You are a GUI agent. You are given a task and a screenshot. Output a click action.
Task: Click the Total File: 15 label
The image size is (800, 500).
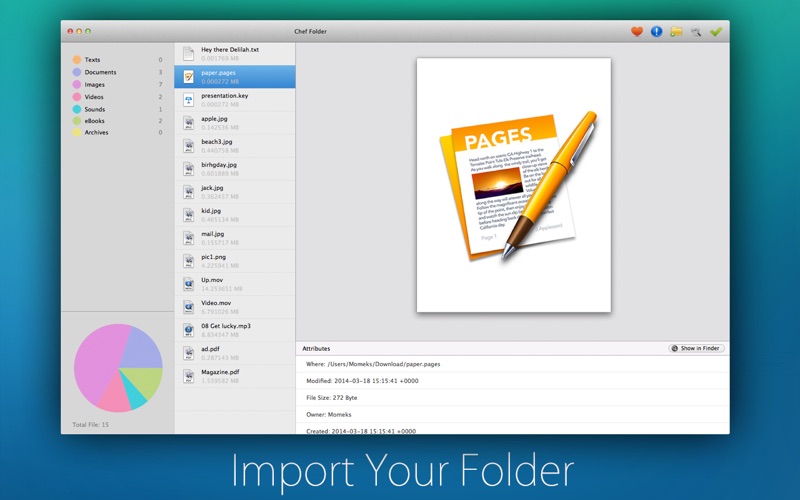coord(90,424)
